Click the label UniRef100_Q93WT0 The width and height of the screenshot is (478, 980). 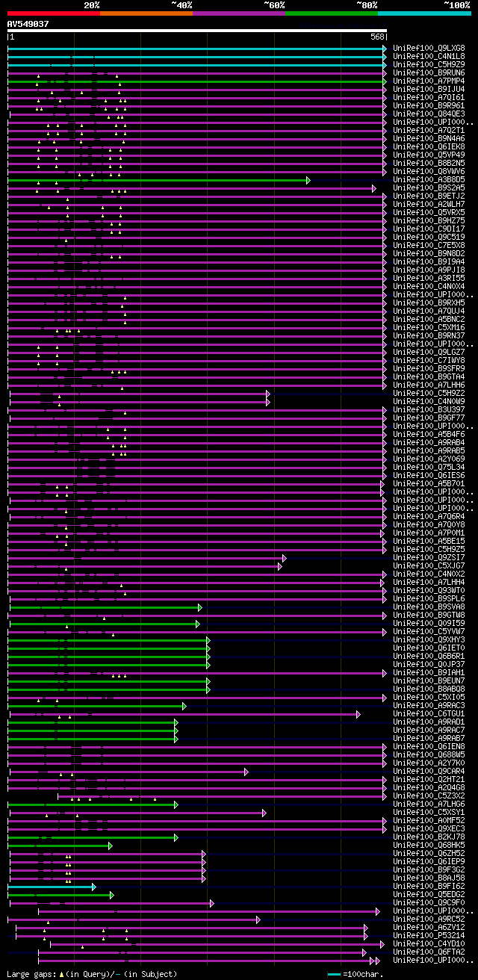429,590
